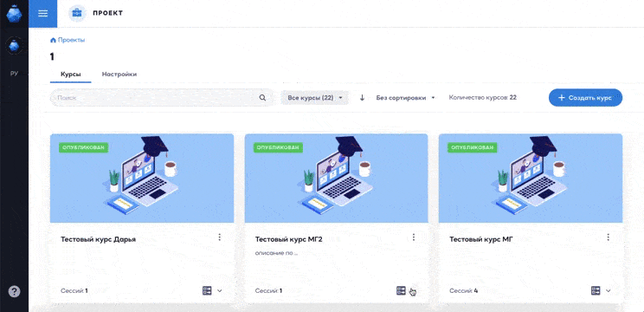The width and height of the screenshot is (644, 312).
Task: Click the home icon in breadcrumb
Action: pos(53,40)
